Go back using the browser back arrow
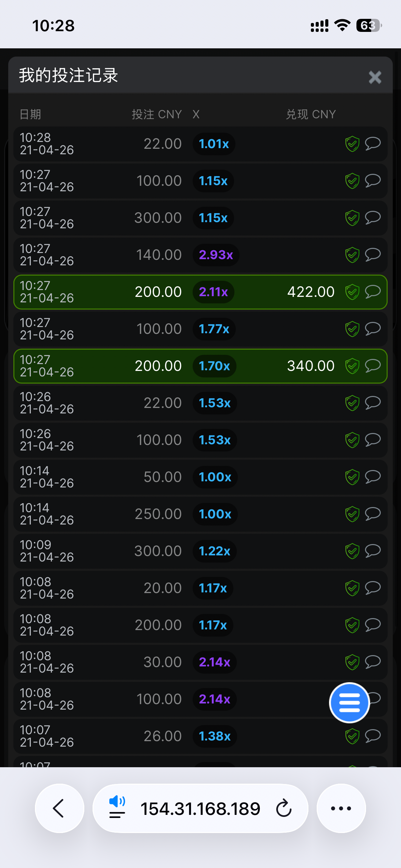This screenshot has height=868, width=401. [59, 808]
